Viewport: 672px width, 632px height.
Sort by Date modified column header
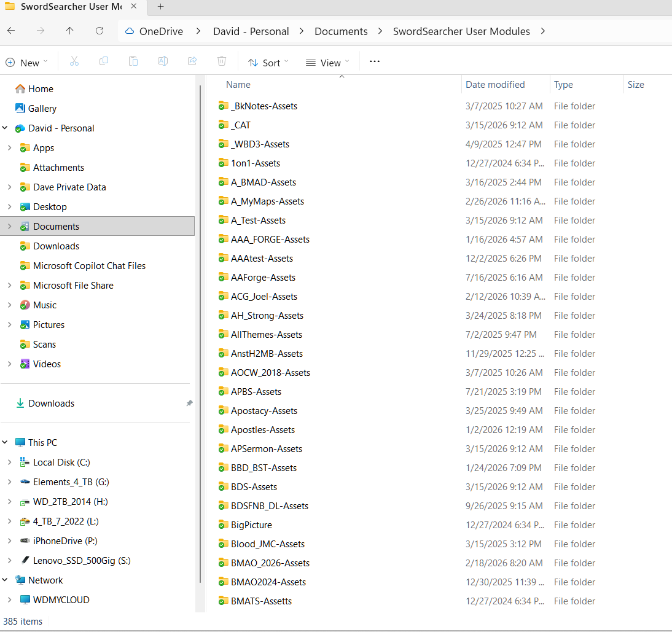tap(495, 85)
